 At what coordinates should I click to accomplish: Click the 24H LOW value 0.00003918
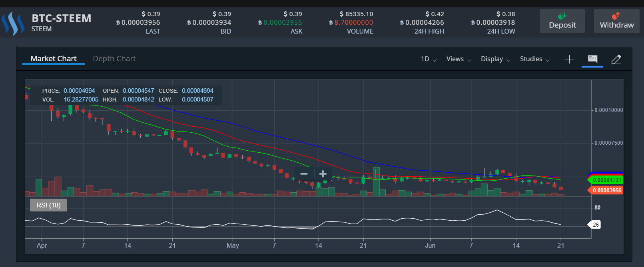(x=493, y=23)
